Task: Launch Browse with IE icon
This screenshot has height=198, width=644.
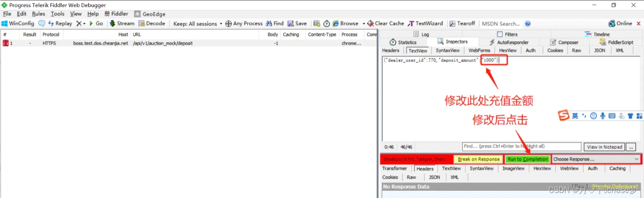Action: [345, 23]
